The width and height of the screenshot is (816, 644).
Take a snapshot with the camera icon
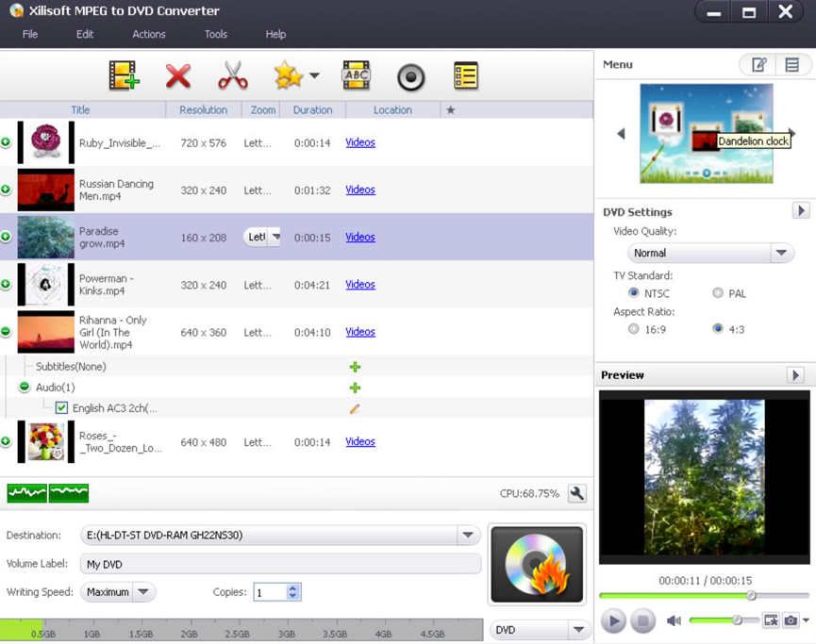click(791, 620)
